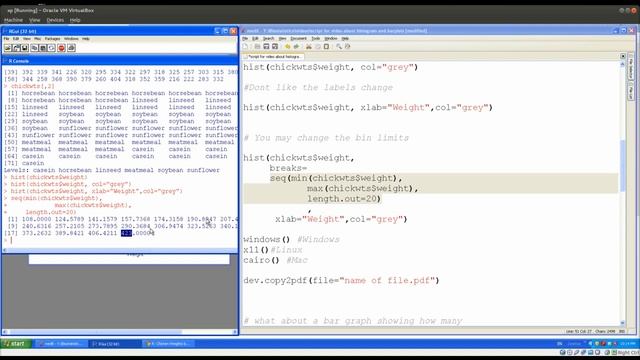Click the Paste clipboard icon in editor toolbar

coord(327,47)
